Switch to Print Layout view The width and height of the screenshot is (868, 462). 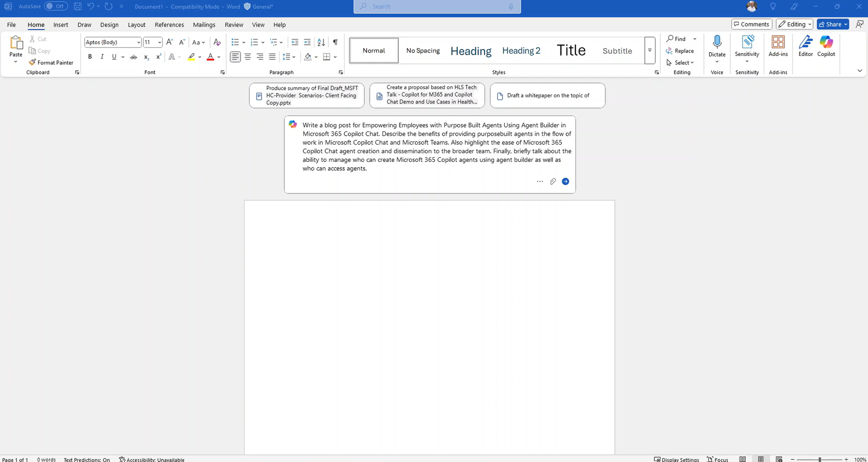tap(761, 459)
